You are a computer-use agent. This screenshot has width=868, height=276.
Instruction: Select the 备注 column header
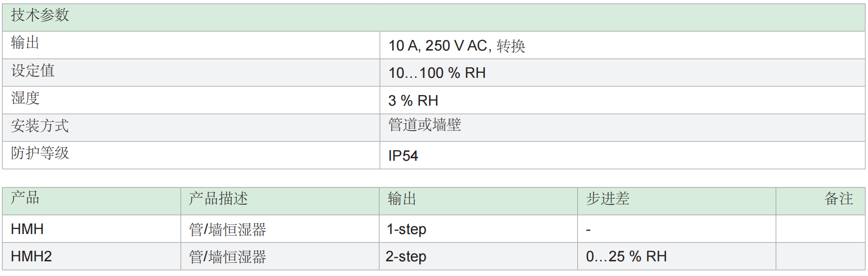point(838,199)
